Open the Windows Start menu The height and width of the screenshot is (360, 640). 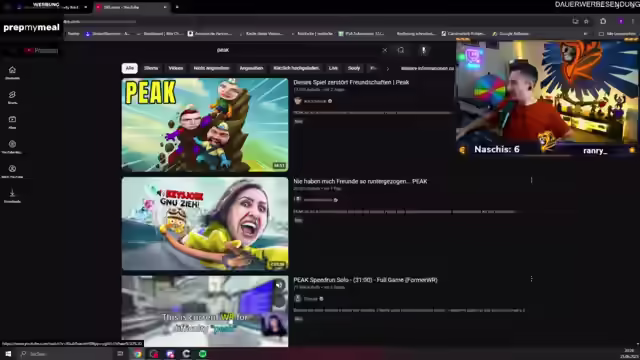(x=8, y=354)
